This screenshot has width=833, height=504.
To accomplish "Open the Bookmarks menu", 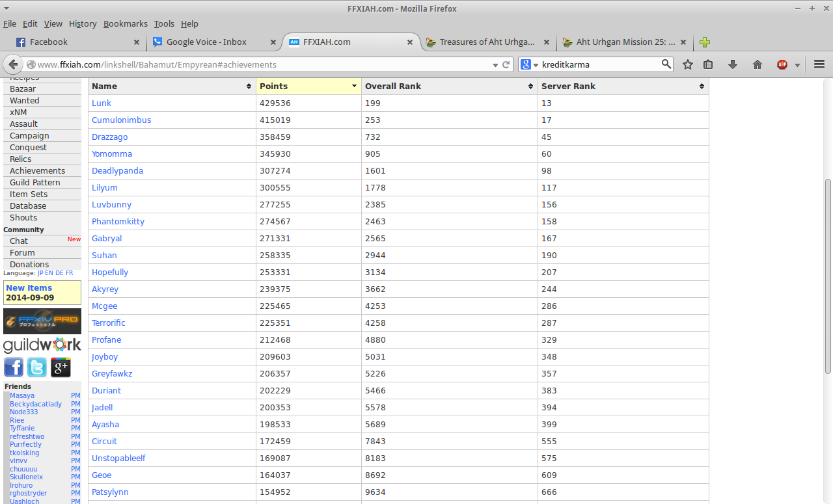I will [126, 24].
